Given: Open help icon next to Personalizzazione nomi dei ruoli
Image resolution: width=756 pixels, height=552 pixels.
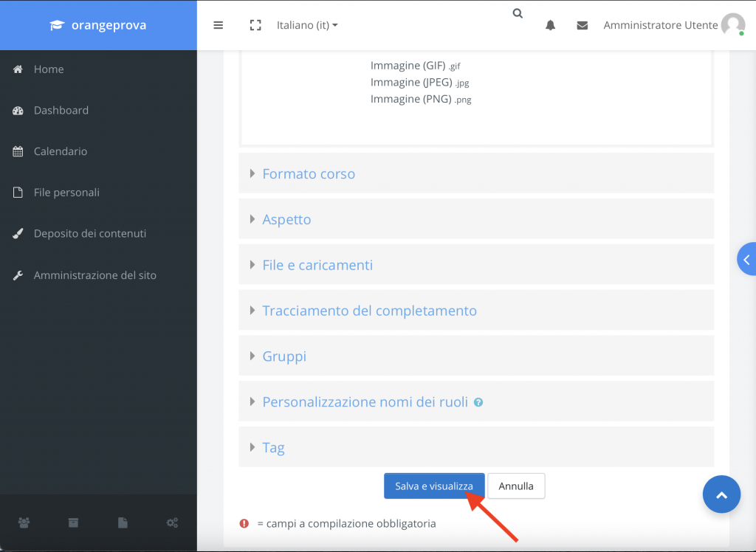Looking at the screenshot, I should click(478, 402).
